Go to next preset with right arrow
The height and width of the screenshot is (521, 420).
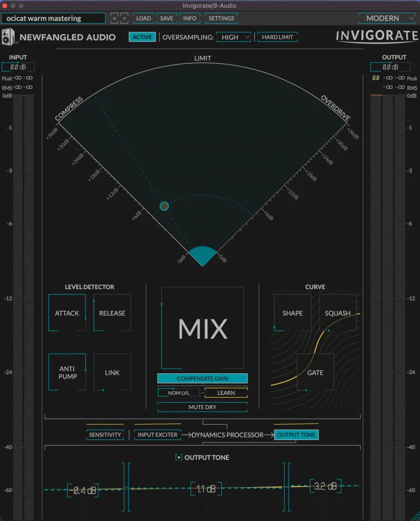[124, 18]
